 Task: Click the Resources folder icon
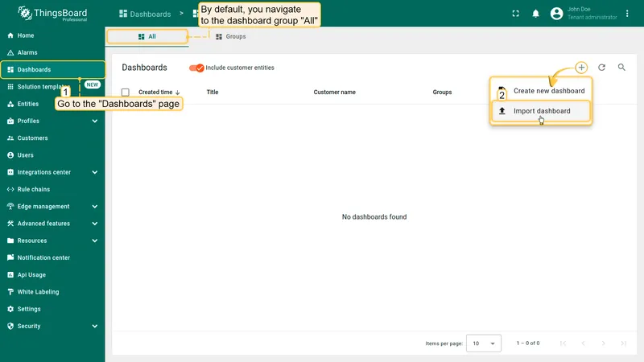(x=10, y=241)
